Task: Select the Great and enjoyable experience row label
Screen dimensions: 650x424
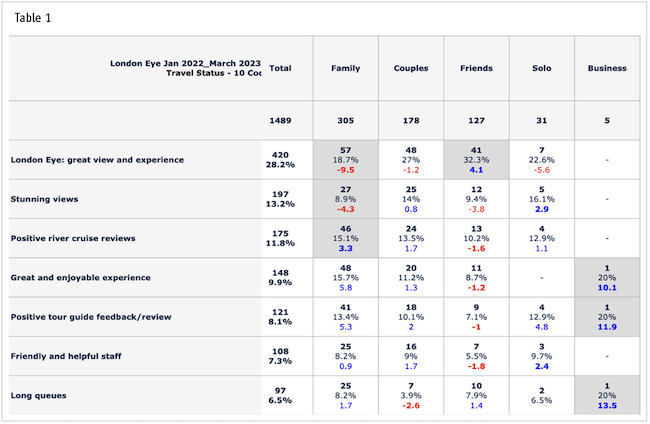Action: click(x=79, y=277)
